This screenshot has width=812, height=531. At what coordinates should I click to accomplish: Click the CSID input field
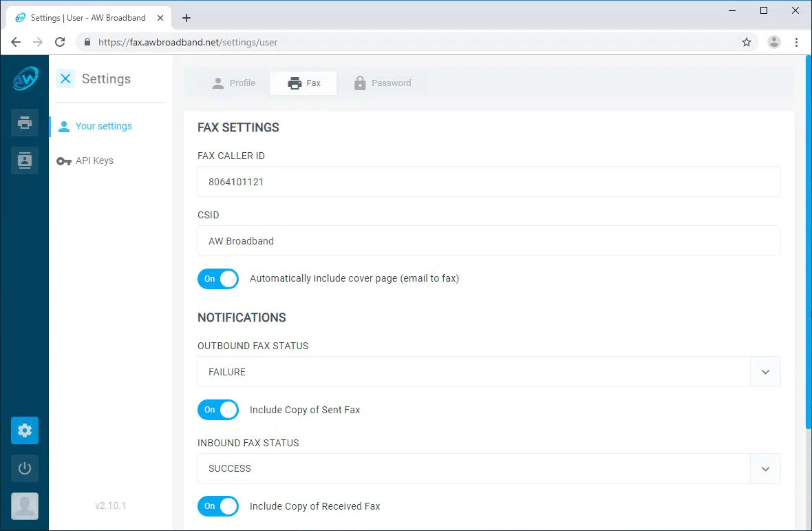point(489,241)
